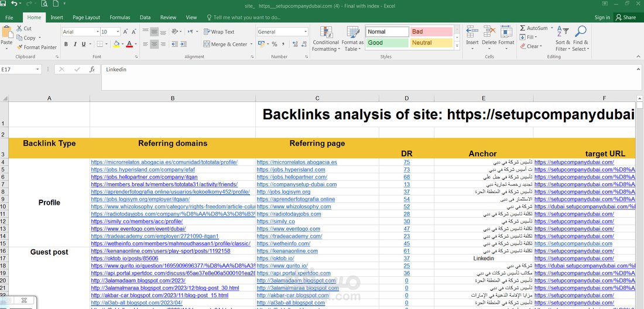Create new blank workbook icon
Screen dimensions: 644x309
point(56,4)
